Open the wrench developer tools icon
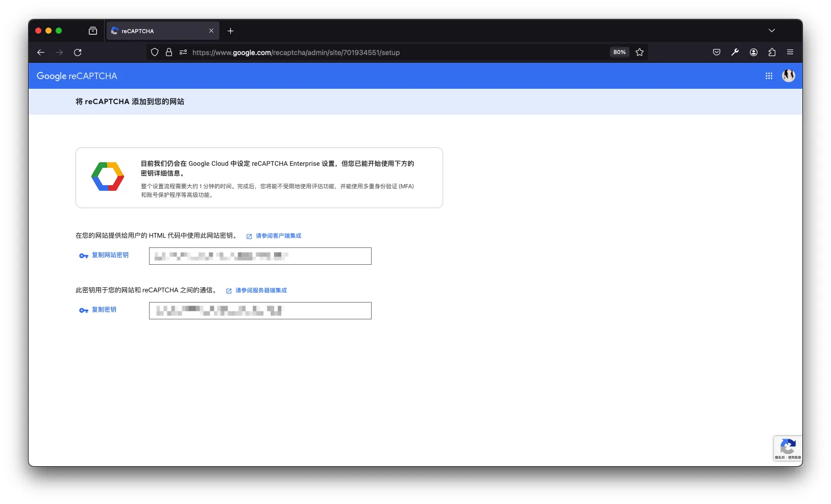Viewport: 831px width, 504px height. (735, 53)
